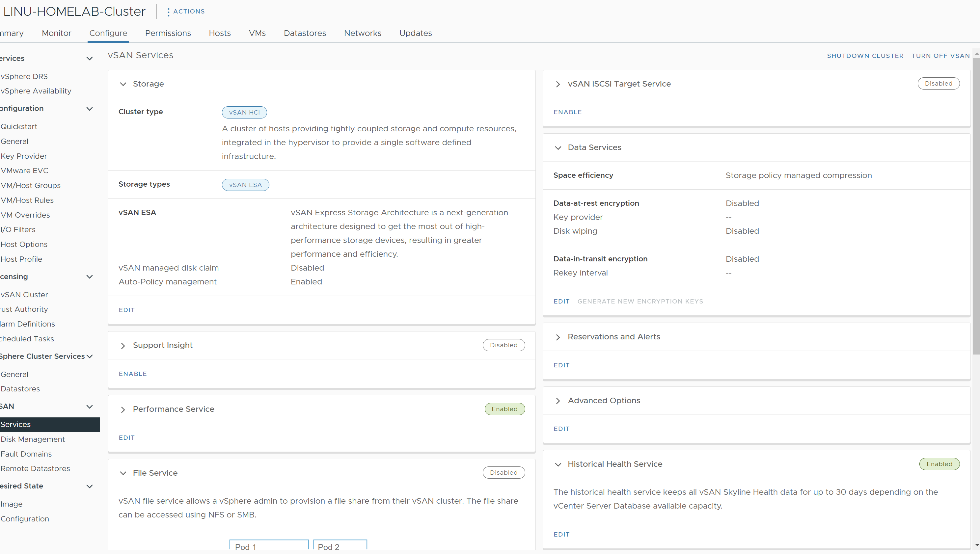Click ENABLE under Support Insight
This screenshot has height=554, width=980.
(x=133, y=374)
